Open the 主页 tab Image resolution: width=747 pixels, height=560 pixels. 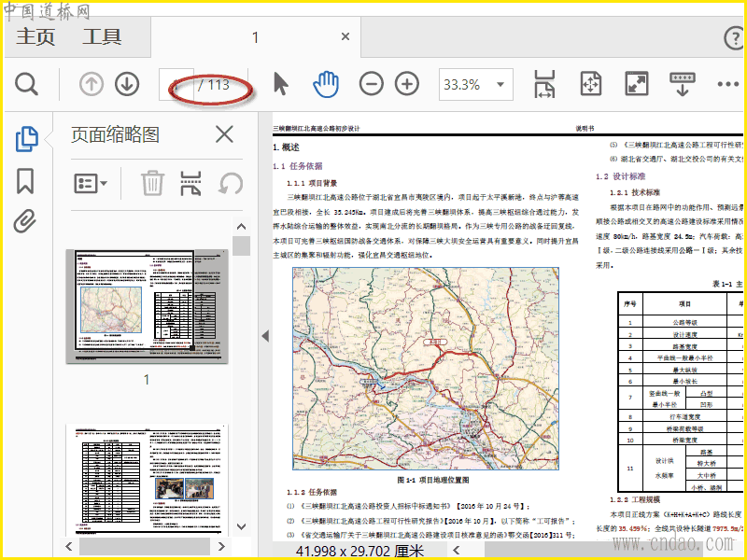35,37
